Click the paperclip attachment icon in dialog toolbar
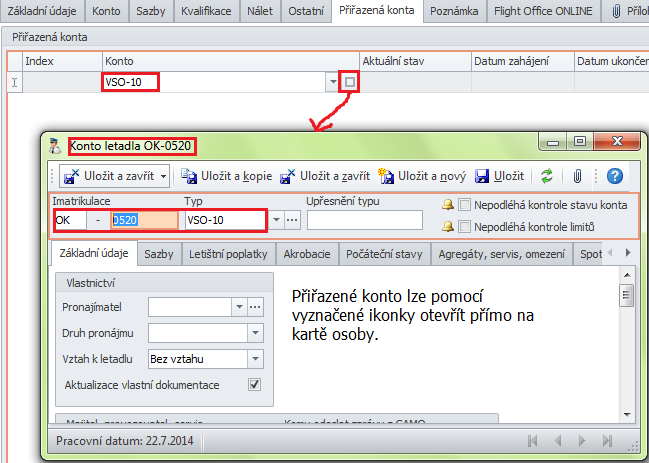This screenshot has width=649, height=463. click(x=577, y=176)
